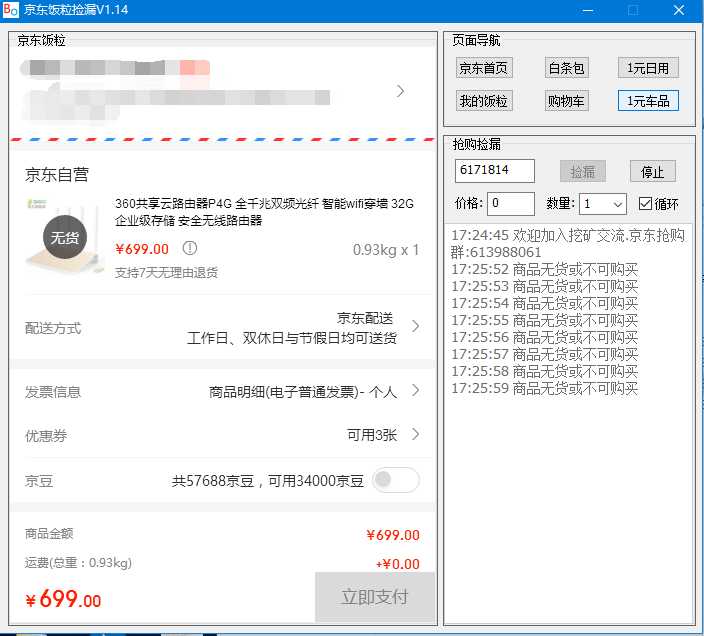This screenshot has height=636, width=704.
Task: Click 支持7天无理由退货 text
Action: pos(166,272)
